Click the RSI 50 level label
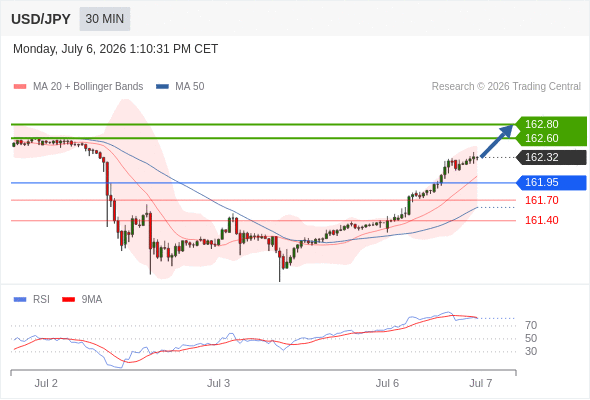The width and height of the screenshot is (590, 400). [531, 338]
